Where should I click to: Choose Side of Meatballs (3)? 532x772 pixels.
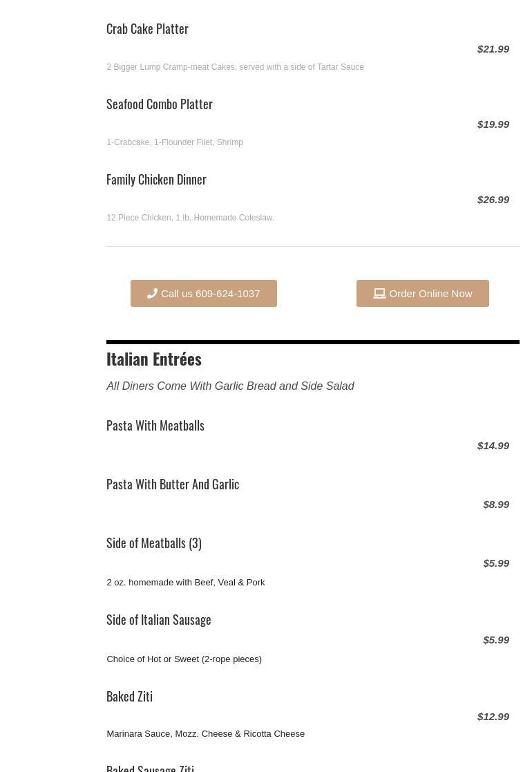point(154,543)
